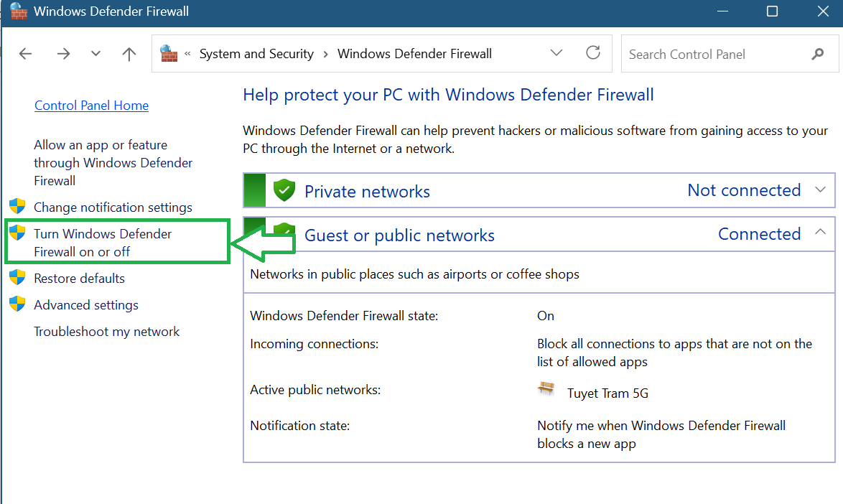
Task: Open Advanced settings
Action: tap(86, 305)
